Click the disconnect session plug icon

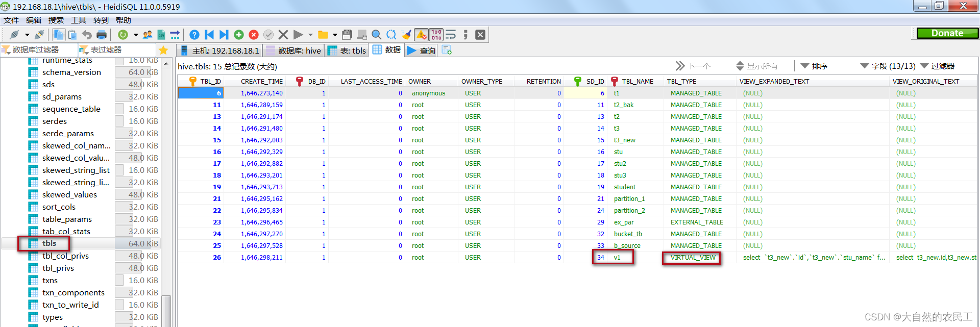(x=39, y=35)
